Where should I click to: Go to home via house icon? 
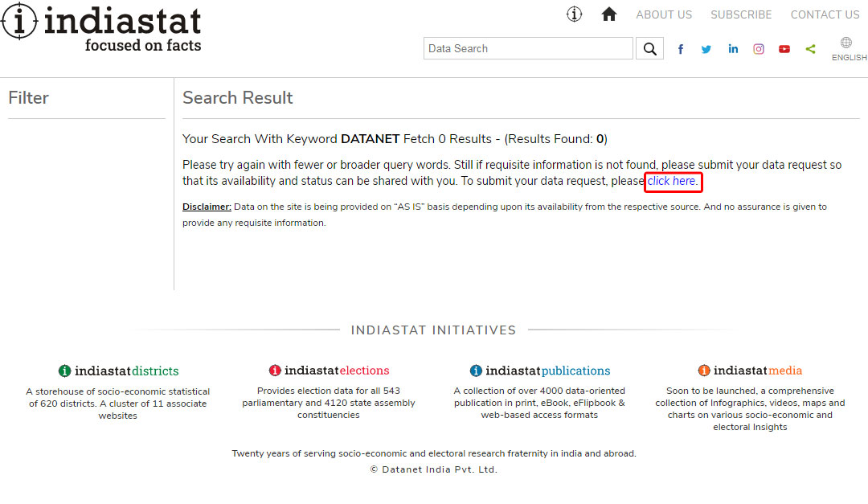click(x=609, y=14)
